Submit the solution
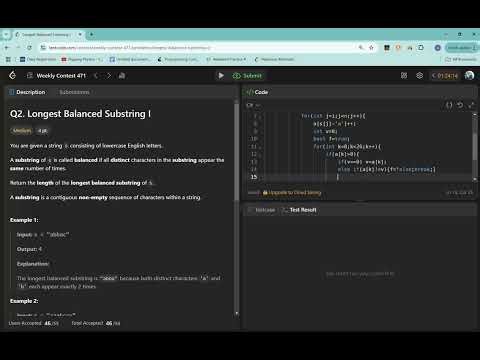Screen dimensions: 480x360 [x=247, y=76]
